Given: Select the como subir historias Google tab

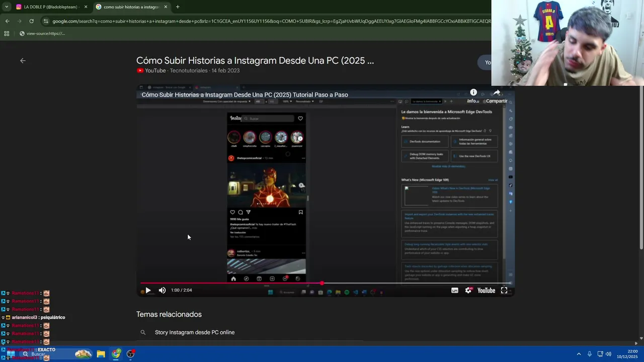Looking at the screenshot, I should coord(131,7).
